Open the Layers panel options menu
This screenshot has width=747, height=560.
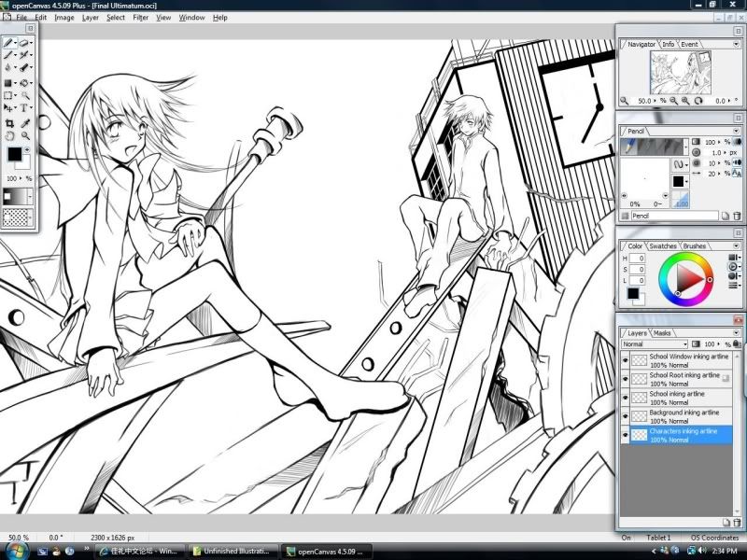(x=736, y=333)
